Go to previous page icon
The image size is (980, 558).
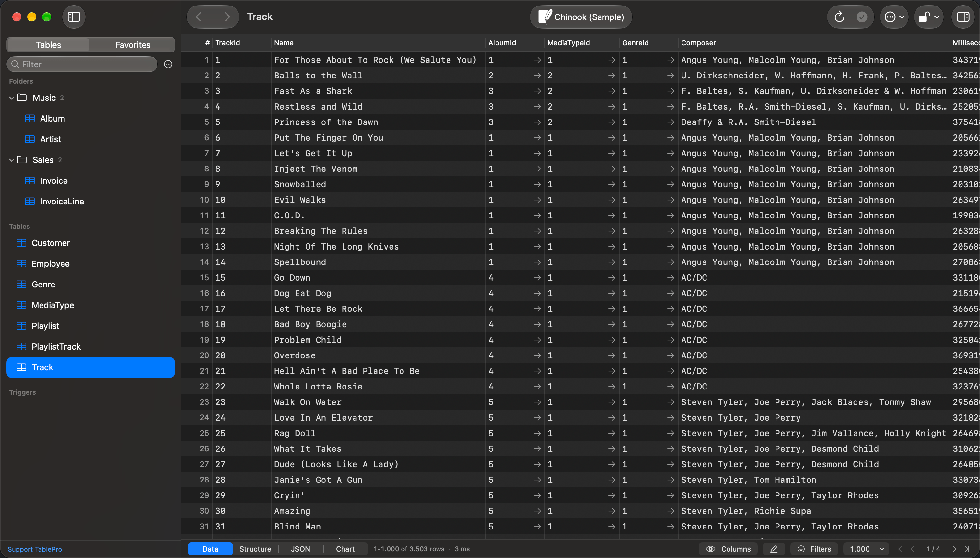pos(913,549)
